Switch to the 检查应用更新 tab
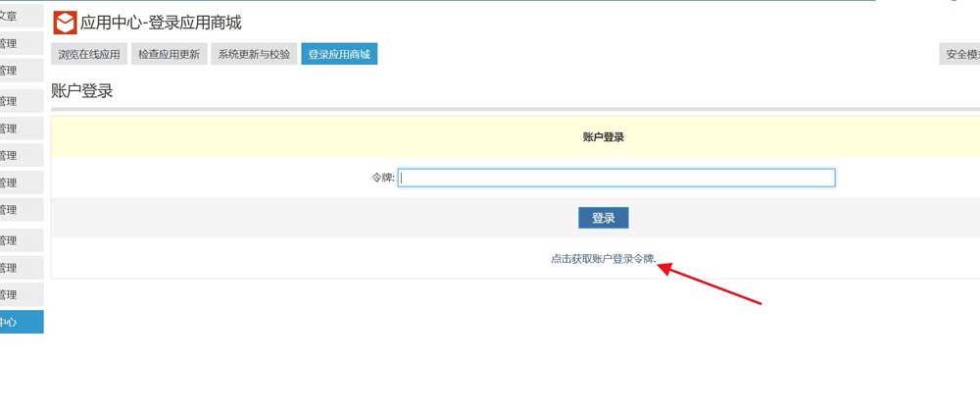980x414 pixels. pyautogui.click(x=170, y=55)
